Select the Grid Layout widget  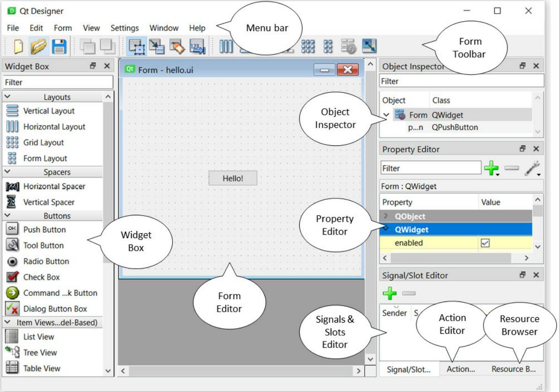coord(44,143)
